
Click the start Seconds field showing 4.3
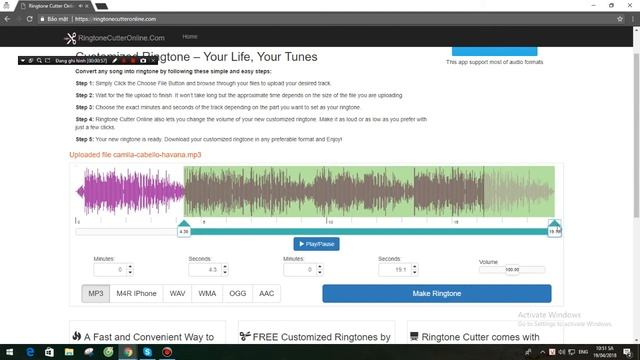[205, 270]
